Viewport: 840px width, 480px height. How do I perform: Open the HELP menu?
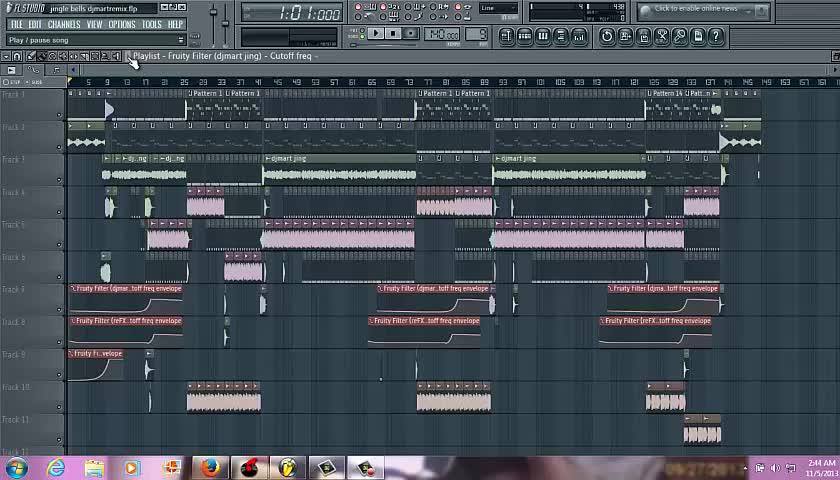point(175,25)
